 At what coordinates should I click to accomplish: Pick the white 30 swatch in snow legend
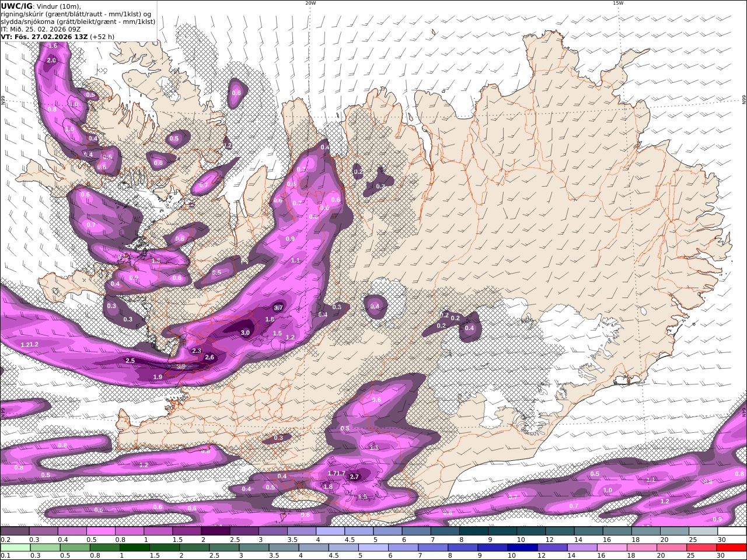732,531
